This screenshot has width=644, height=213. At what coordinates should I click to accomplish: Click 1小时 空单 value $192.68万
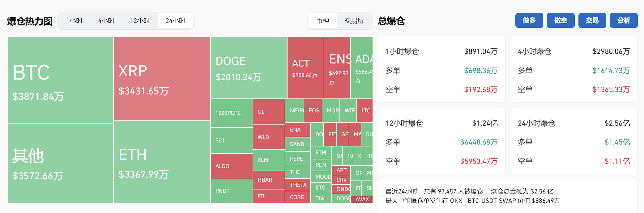pos(481,89)
